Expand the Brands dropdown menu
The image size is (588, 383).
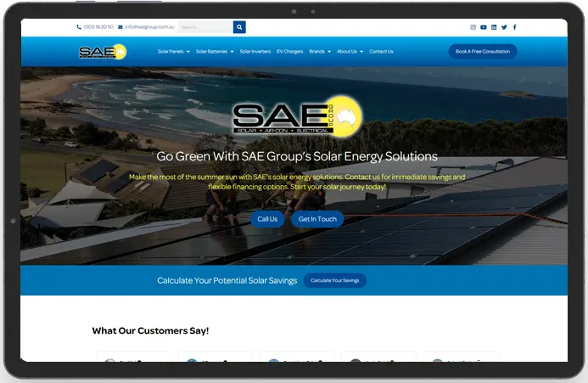coord(320,52)
